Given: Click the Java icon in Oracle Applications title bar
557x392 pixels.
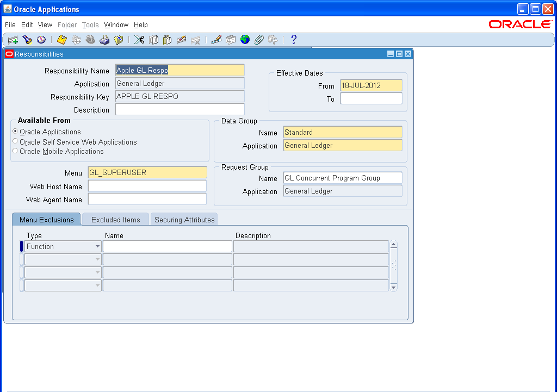Looking at the screenshot, I should click(x=8, y=9).
